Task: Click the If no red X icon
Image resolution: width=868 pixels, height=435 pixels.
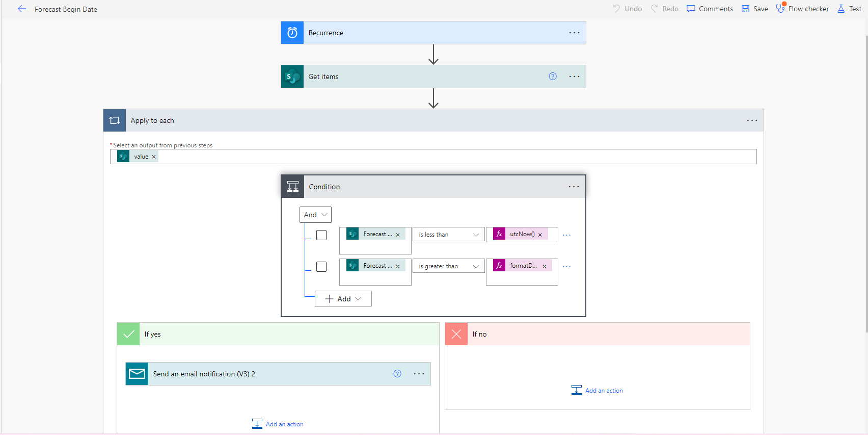Action: point(456,334)
